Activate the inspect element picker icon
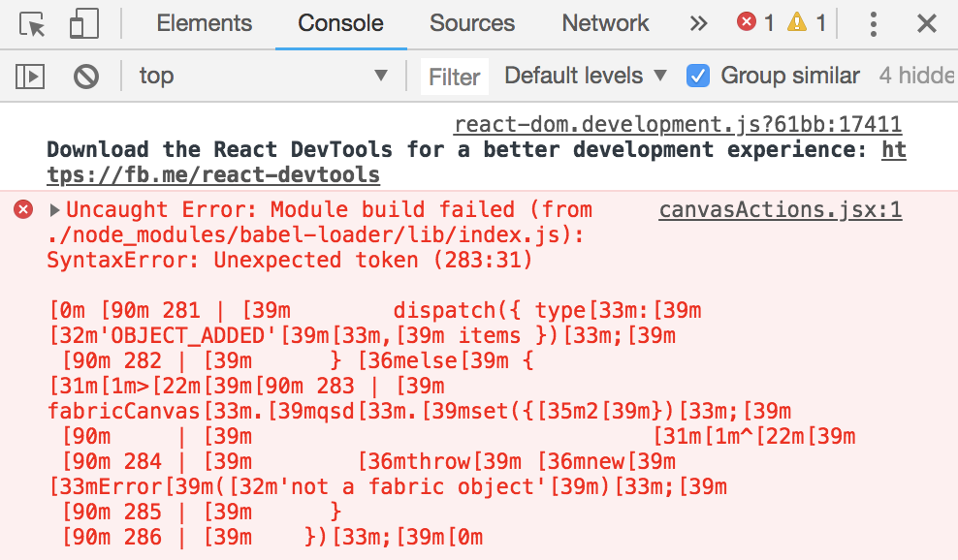 point(32,24)
